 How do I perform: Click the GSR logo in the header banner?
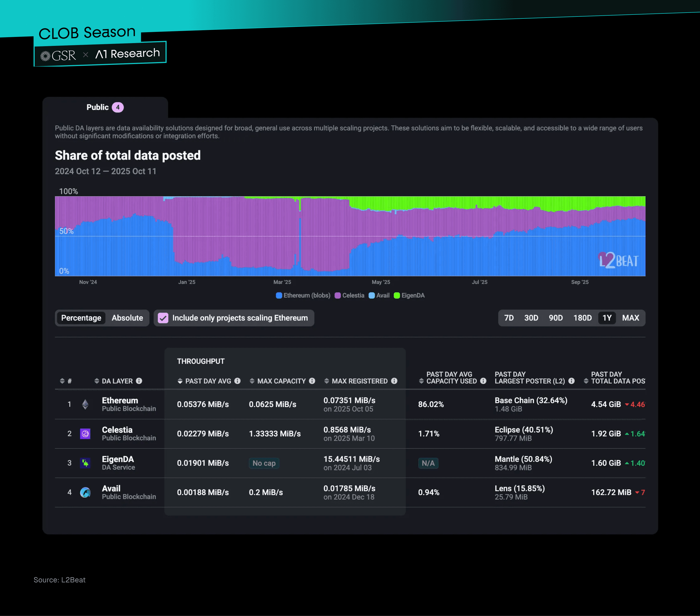[x=58, y=56]
